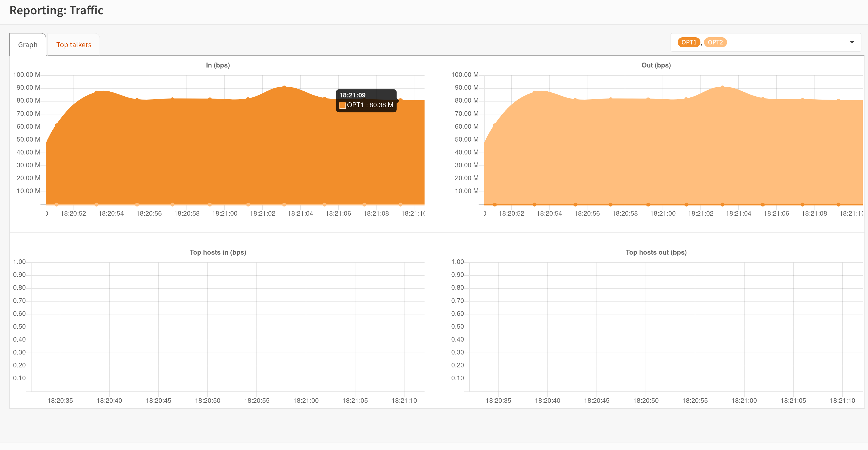The height and width of the screenshot is (450, 868).
Task: Expand the interface selection dropdown arrow
Action: point(852,42)
